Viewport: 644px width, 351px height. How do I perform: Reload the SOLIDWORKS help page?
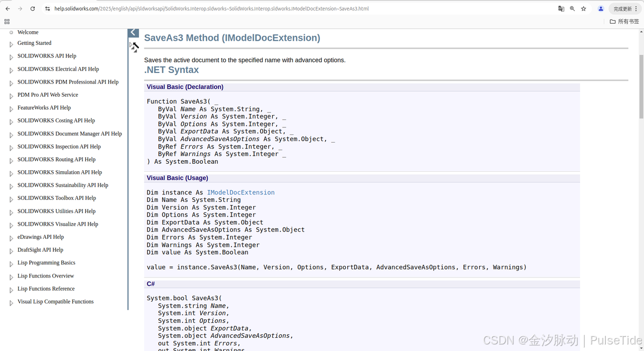33,9
